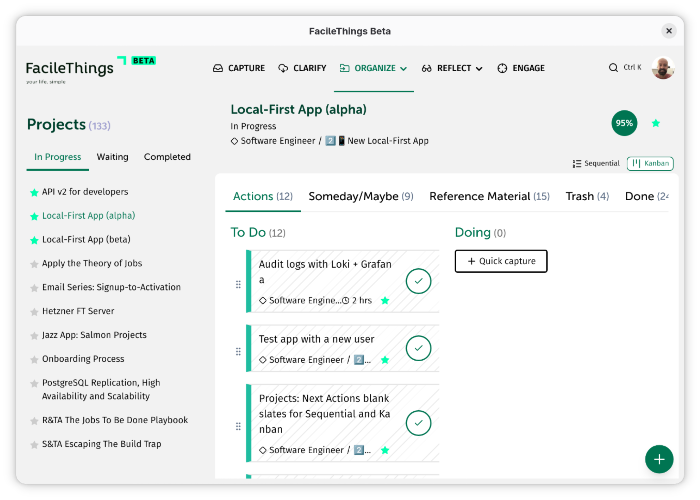The image size is (700, 500).
Task: Click the search magnifier icon
Action: pyautogui.click(x=613, y=67)
